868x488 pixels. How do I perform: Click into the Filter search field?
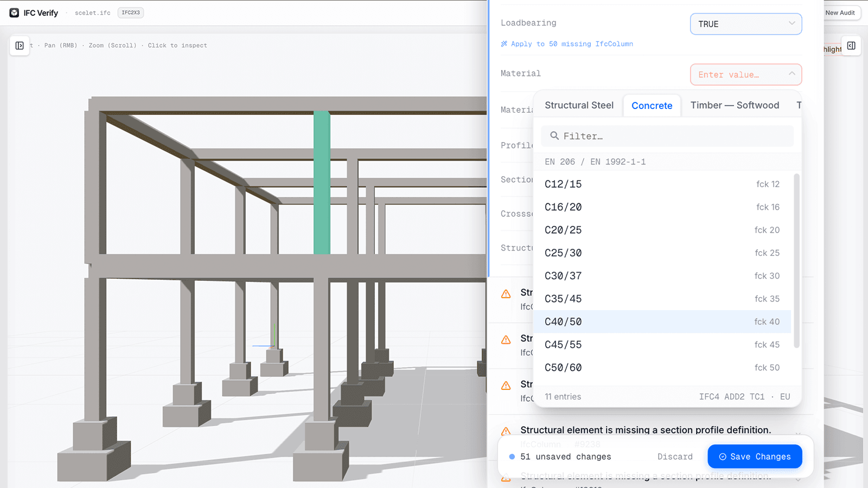(x=667, y=136)
